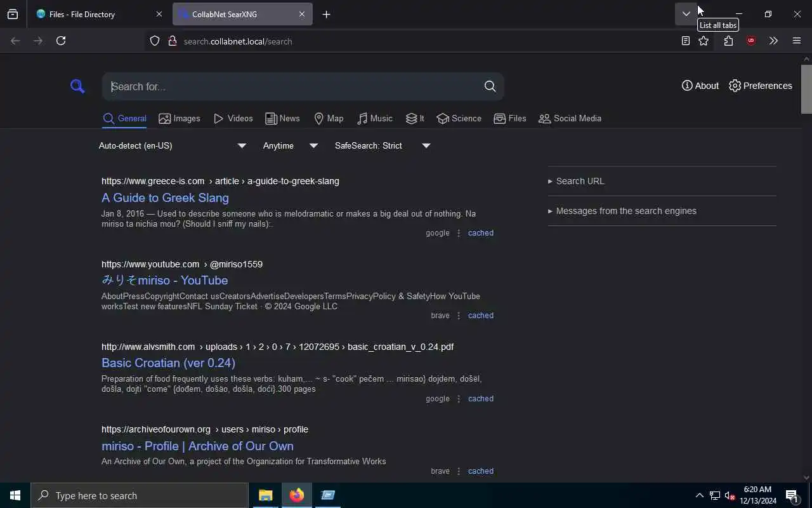This screenshot has height=508, width=812.
Task: Open Preferences via the gear icon
Action: 735,86
